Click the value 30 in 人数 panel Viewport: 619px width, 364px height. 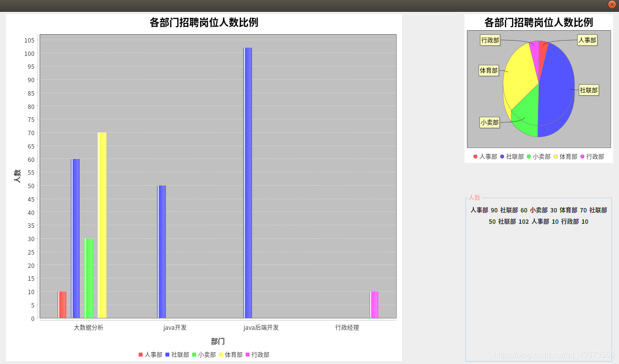(554, 210)
